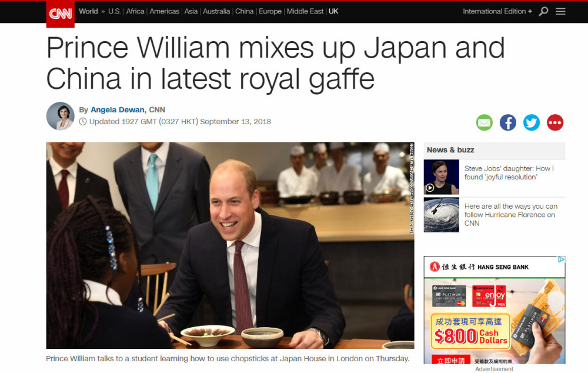Viewport: 588px width, 373px height.
Task: Click the Hang Seng Bank apply button
Action: click(450, 360)
